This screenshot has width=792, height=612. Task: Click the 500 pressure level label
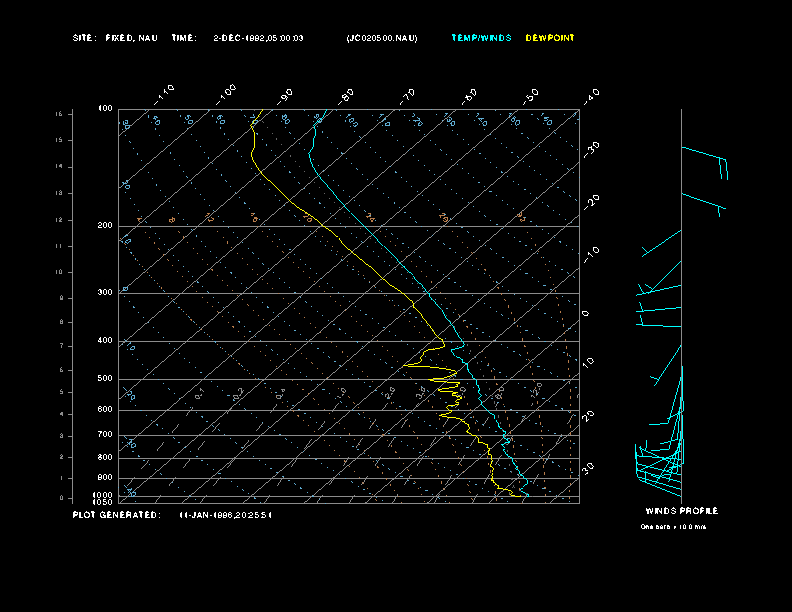pyautogui.click(x=105, y=379)
